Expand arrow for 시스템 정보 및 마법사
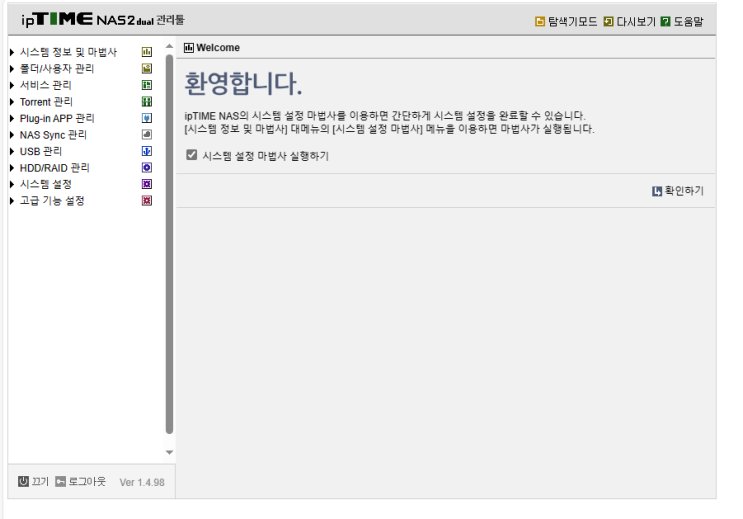The image size is (743, 519). 12,52
